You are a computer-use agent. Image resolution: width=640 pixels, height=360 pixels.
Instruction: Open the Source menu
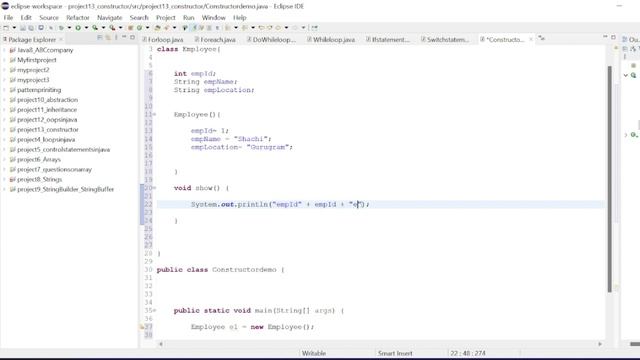click(49, 18)
